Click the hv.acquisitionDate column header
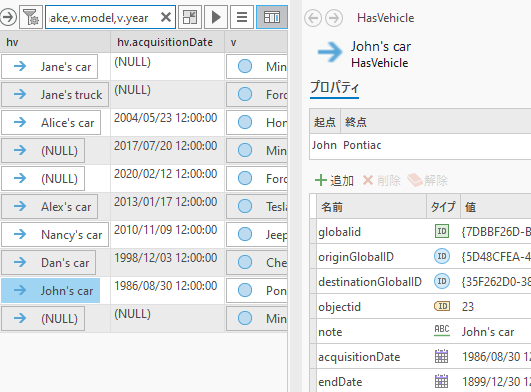Screen dimensions: 531x392 click(167, 42)
